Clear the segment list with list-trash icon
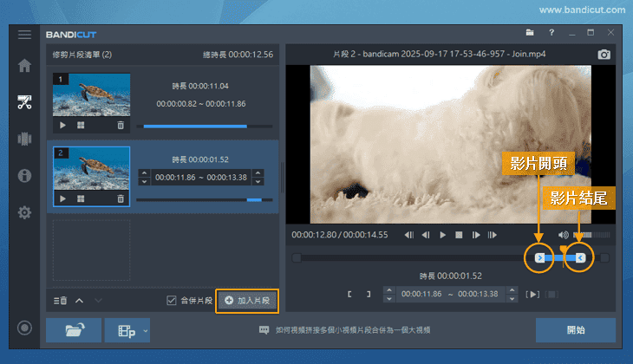Viewport: 633px width, 364px height. click(x=60, y=301)
